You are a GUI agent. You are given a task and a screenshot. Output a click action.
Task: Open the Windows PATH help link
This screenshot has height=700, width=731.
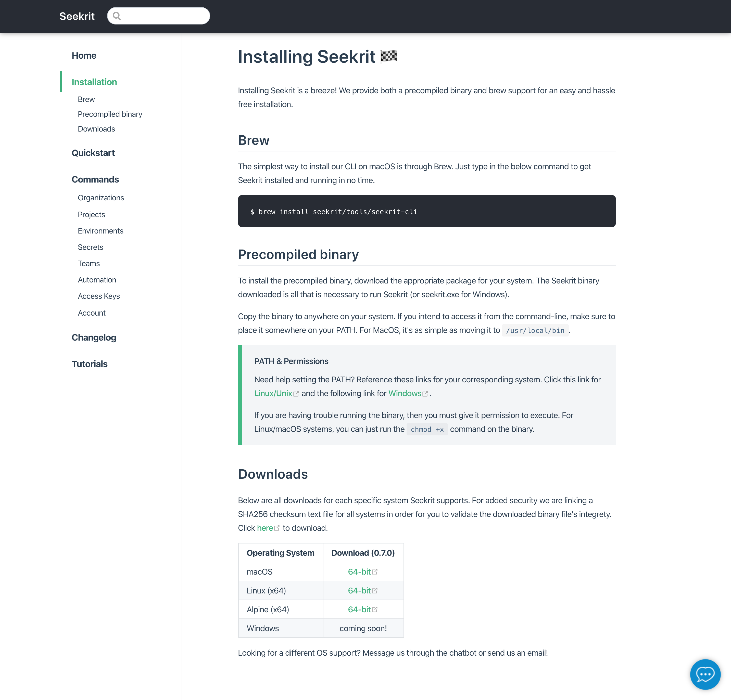pos(405,393)
